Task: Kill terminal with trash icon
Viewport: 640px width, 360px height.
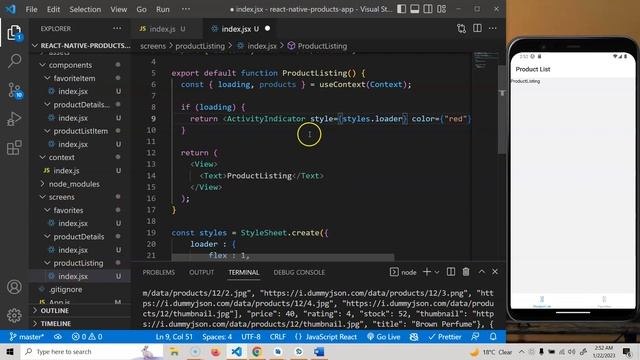Action: coord(466,272)
